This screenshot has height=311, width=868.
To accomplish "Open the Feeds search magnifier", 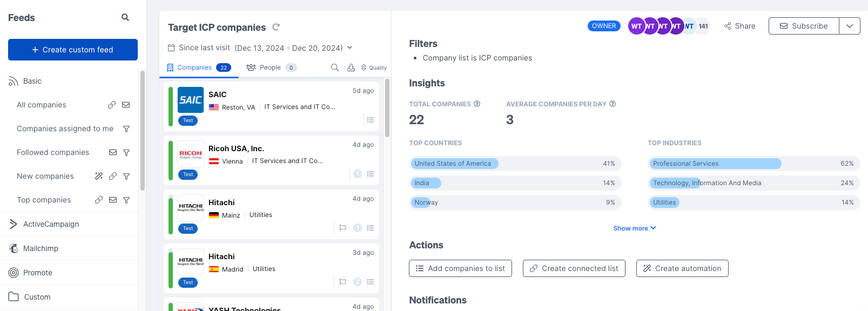I will click(125, 17).
